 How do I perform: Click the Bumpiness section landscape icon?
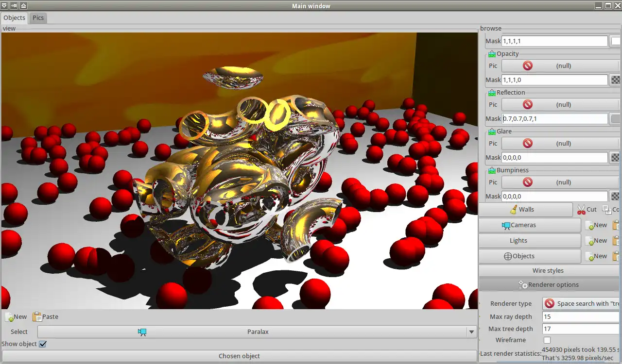pyautogui.click(x=492, y=170)
